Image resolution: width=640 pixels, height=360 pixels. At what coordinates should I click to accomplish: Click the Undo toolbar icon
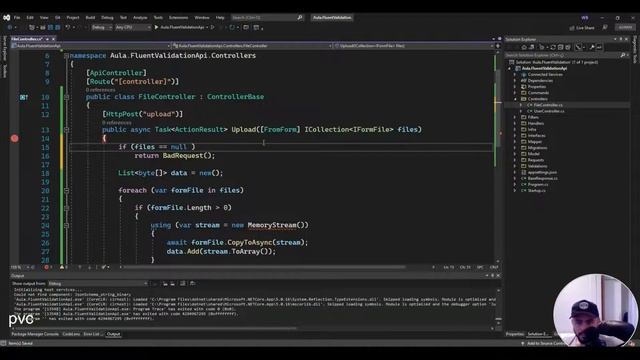(x=68, y=27)
